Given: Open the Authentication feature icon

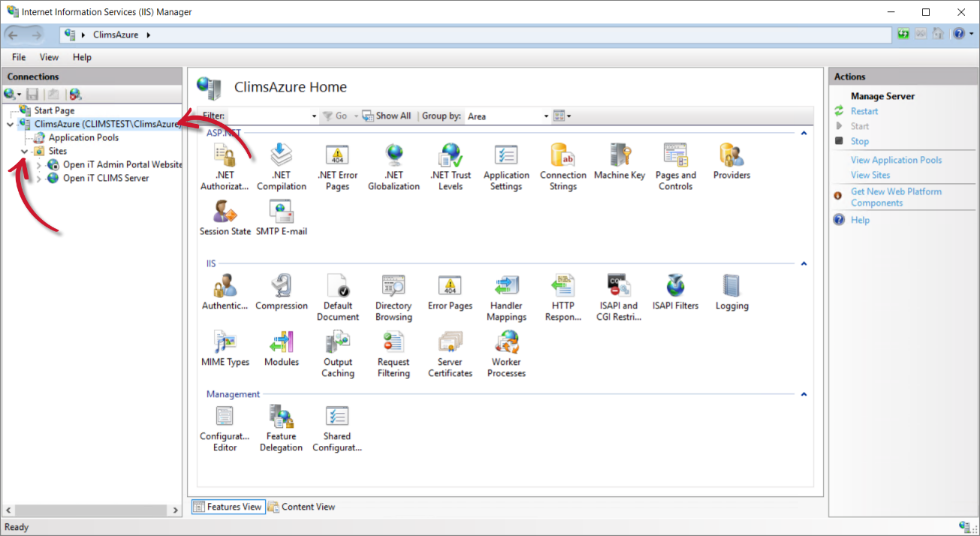Looking at the screenshot, I should pyautogui.click(x=225, y=291).
